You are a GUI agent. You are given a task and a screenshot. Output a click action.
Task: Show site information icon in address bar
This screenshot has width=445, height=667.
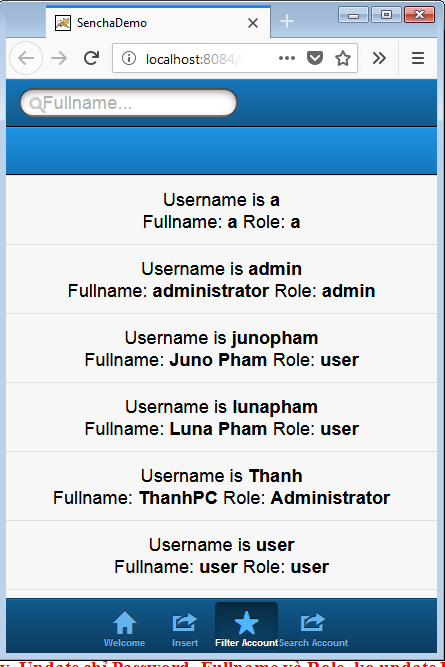[x=128, y=58]
